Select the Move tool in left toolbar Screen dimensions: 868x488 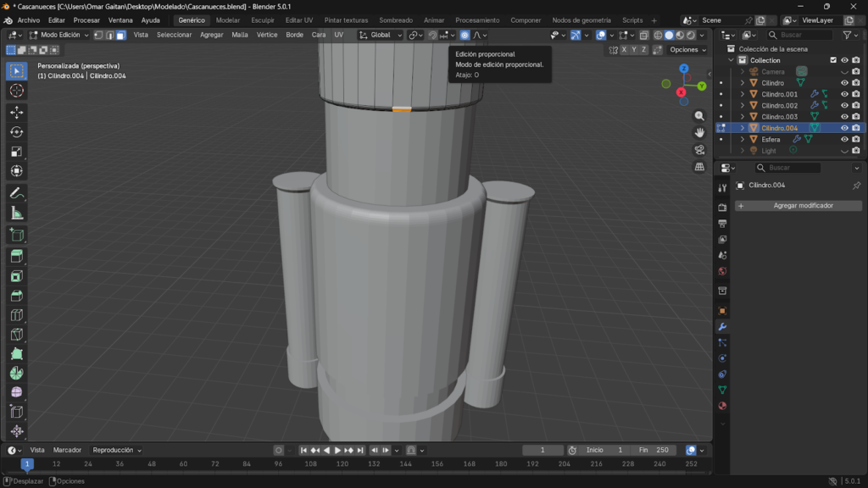tap(17, 112)
